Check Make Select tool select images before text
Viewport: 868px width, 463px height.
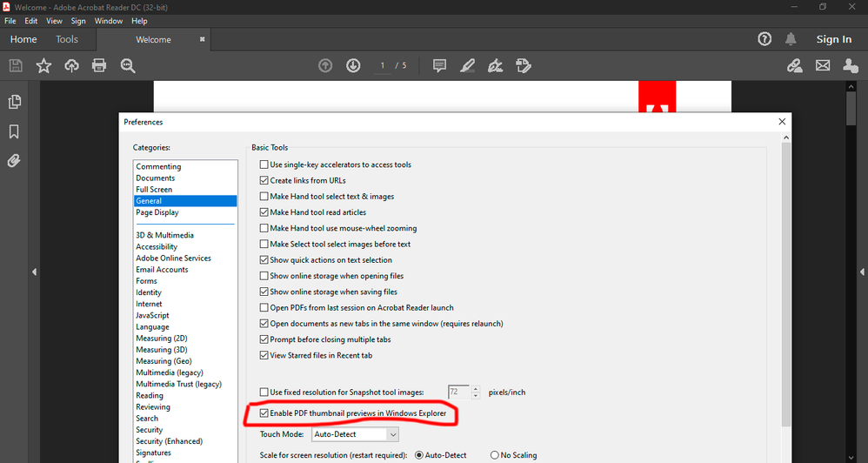coord(264,245)
